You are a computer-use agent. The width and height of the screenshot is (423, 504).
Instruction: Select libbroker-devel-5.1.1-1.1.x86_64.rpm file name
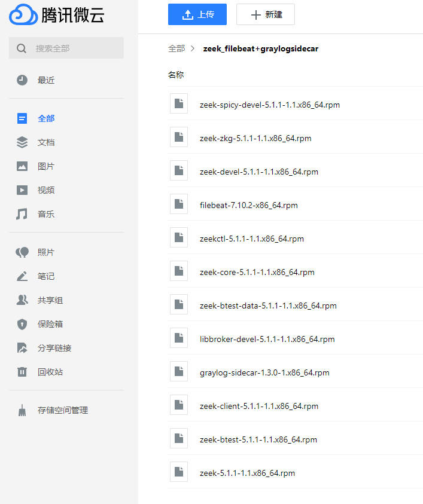click(267, 339)
